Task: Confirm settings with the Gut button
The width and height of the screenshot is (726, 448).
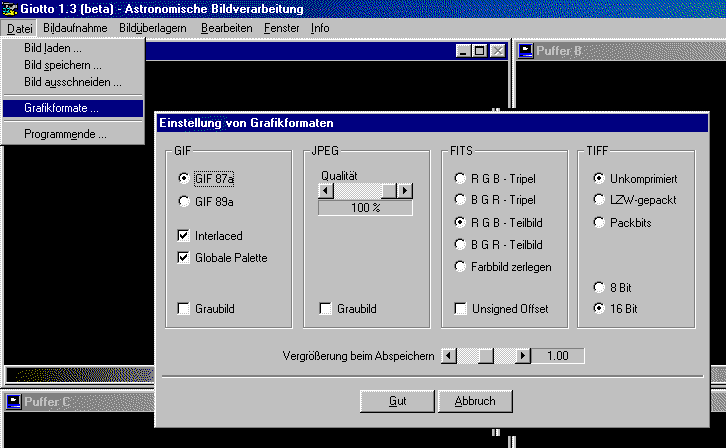Action: coord(396,401)
